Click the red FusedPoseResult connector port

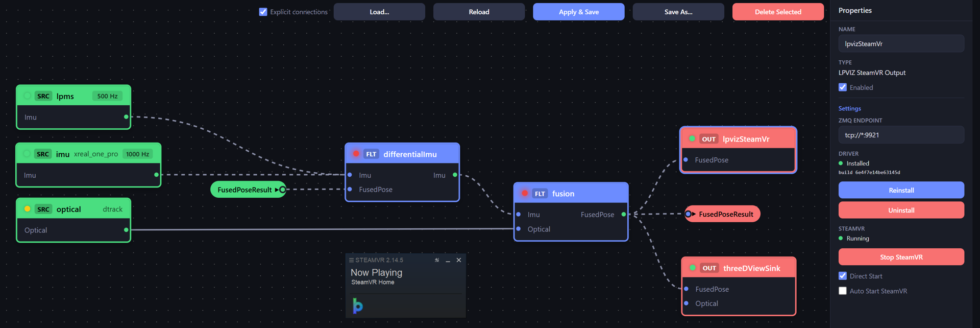[x=688, y=214]
